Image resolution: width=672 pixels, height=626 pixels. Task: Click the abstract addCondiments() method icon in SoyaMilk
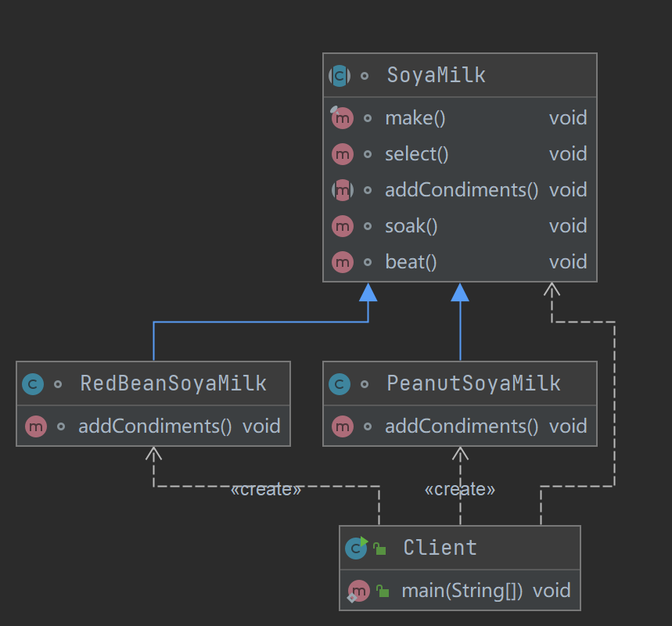point(342,190)
